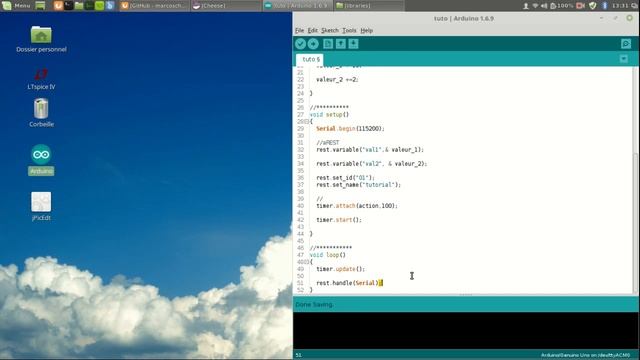Click the red recording camera tray icon

pos(580,6)
